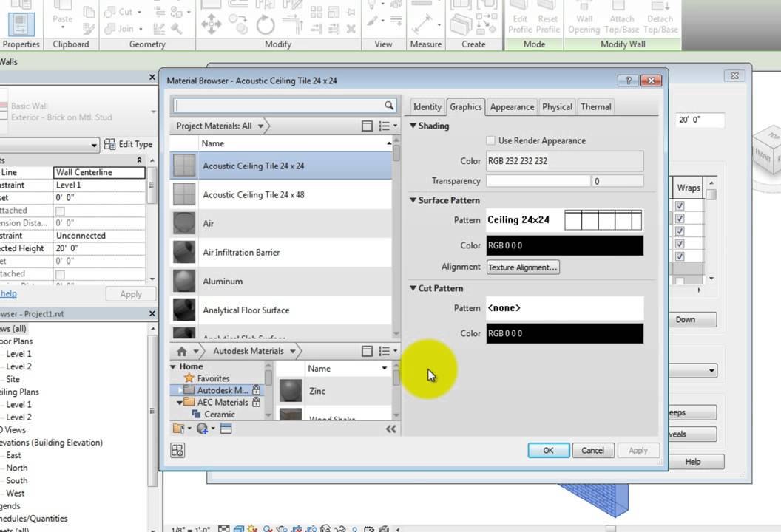
Task: Click the Texture Alignment button
Action: click(x=523, y=267)
